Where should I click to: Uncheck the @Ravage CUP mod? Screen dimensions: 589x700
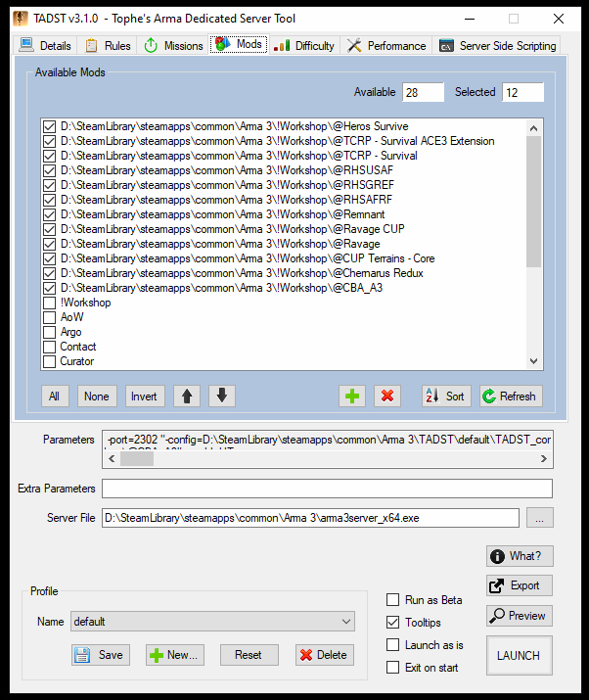pos(50,229)
